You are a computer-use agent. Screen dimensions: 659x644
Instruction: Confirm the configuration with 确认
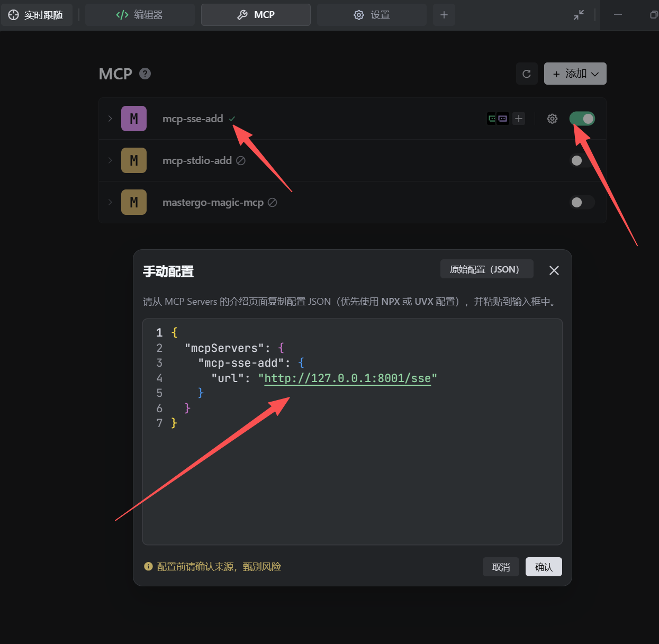coord(544,567)
